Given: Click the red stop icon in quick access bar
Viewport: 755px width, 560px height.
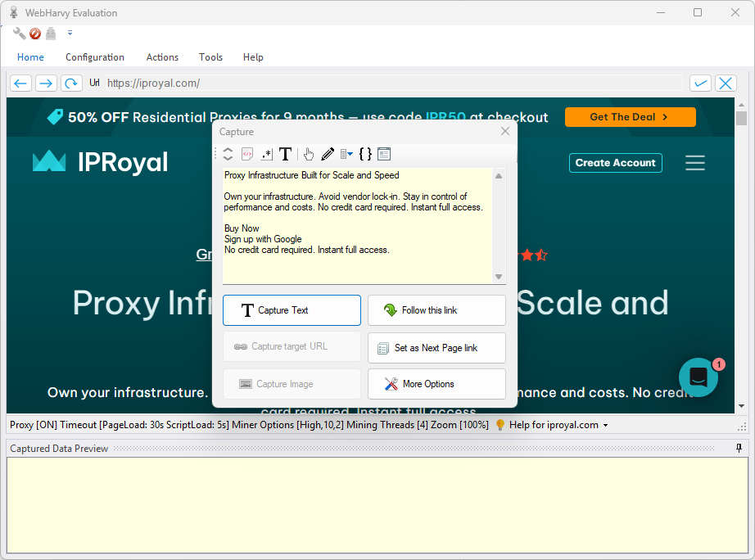Looking at the screenshot, I should click(35, 34).
